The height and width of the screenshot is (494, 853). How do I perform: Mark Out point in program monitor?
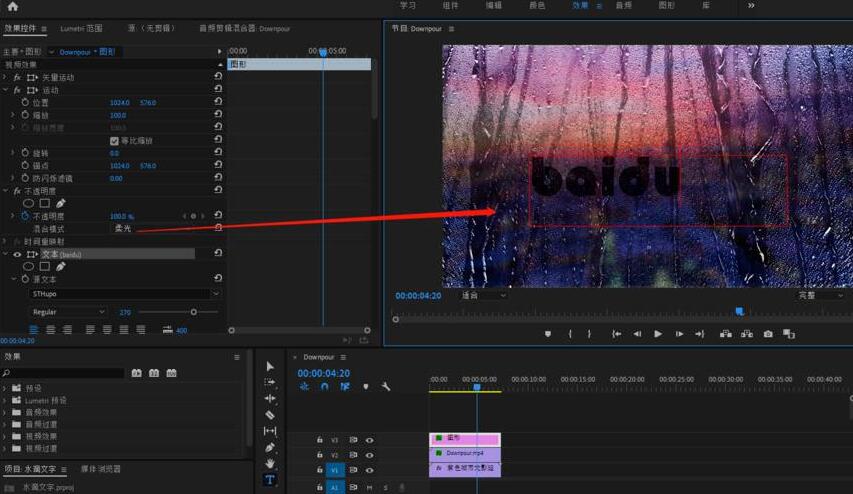click(589, 334)
